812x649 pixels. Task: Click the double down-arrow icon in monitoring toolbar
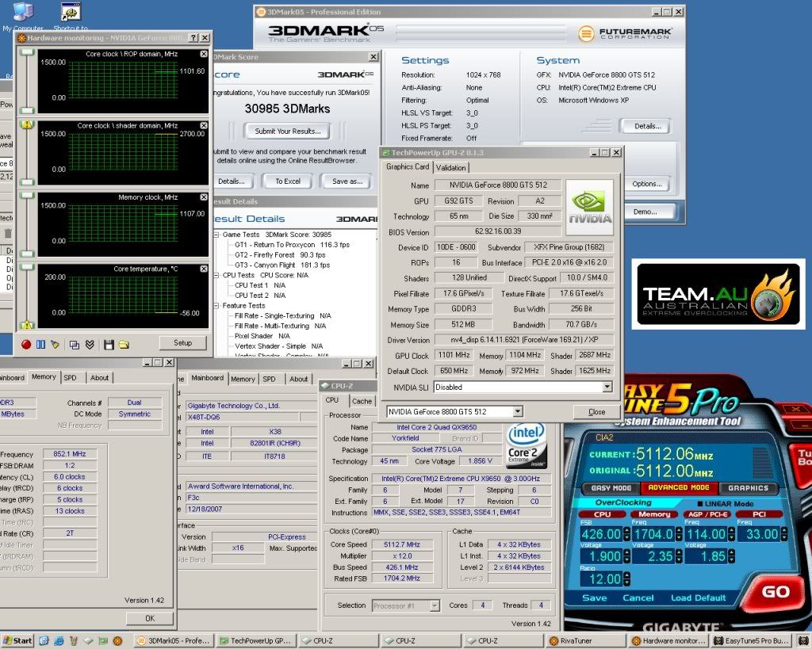[90, 345]
